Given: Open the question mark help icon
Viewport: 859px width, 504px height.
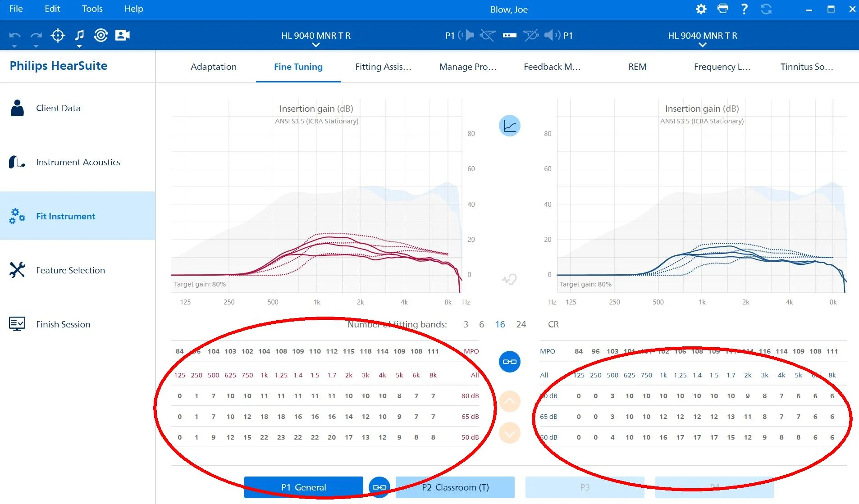Looking at the screenshot, I should 744,9.
